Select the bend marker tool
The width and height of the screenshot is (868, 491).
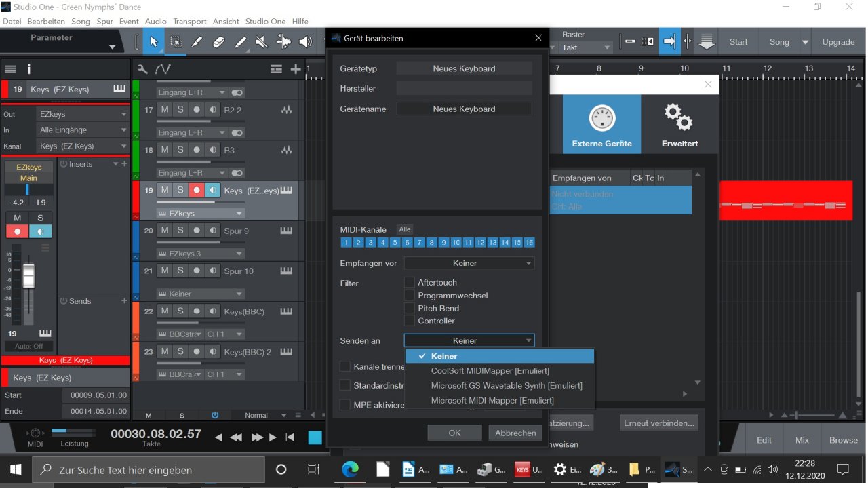[283, 42]
